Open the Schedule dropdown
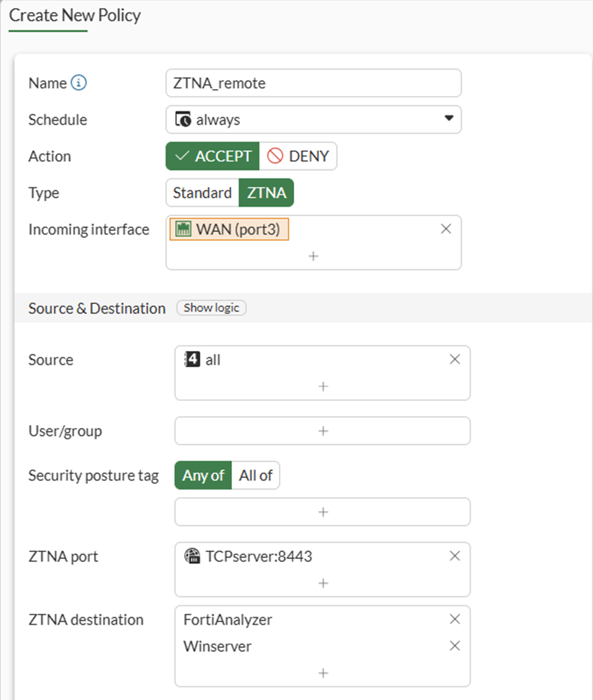Screen dimensions: 593x700 (x=314, y=120)
